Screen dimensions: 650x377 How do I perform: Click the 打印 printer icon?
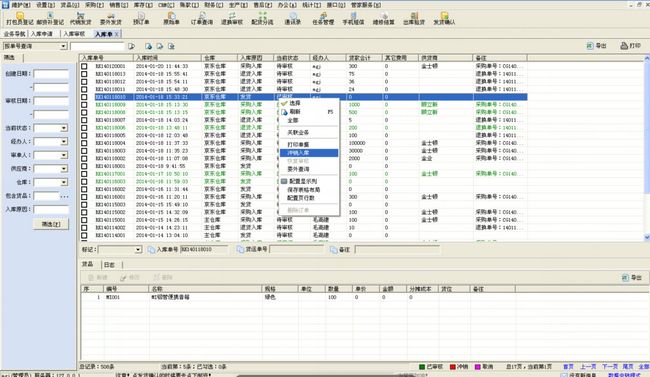624,46
